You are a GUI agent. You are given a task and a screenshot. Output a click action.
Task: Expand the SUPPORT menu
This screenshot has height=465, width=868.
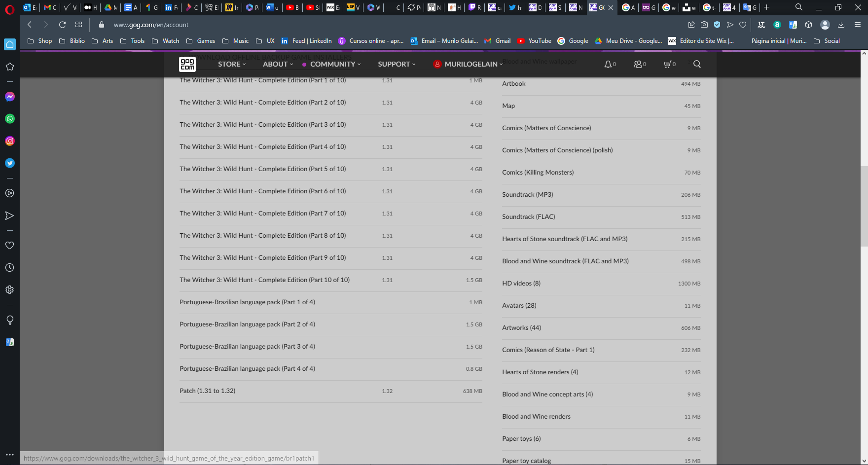[x=397, y=64]
